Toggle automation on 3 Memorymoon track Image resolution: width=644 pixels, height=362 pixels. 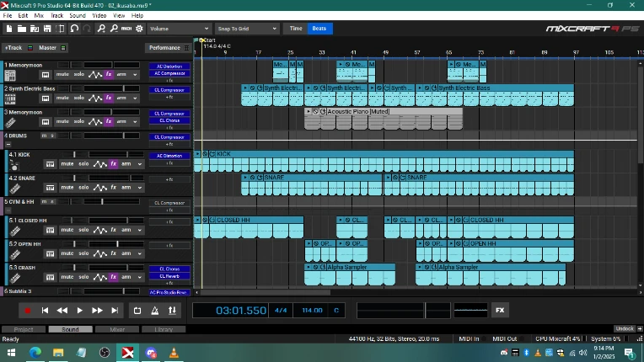95,122
